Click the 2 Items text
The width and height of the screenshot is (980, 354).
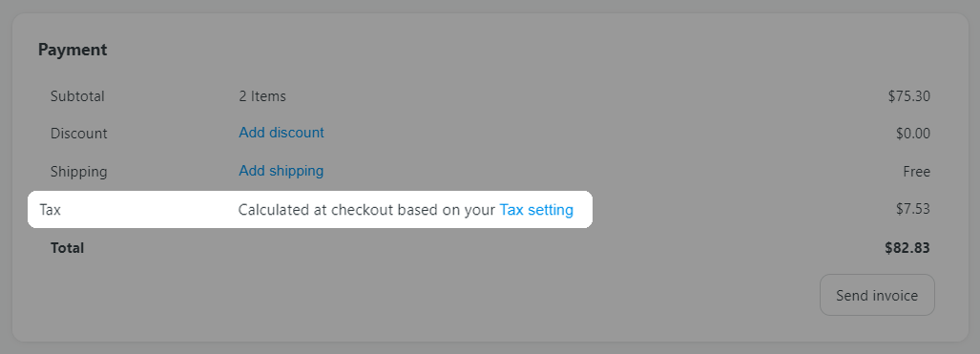click(x=262, y=96)
